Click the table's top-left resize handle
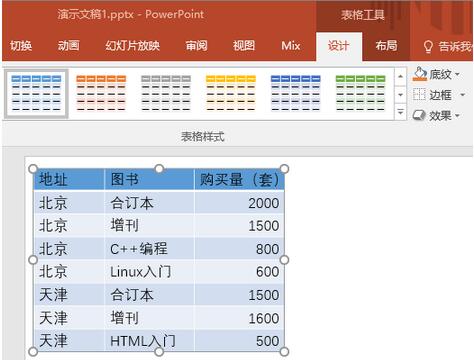Image resolution: width=474 pixels, height=360 pixels. [33, 169]
